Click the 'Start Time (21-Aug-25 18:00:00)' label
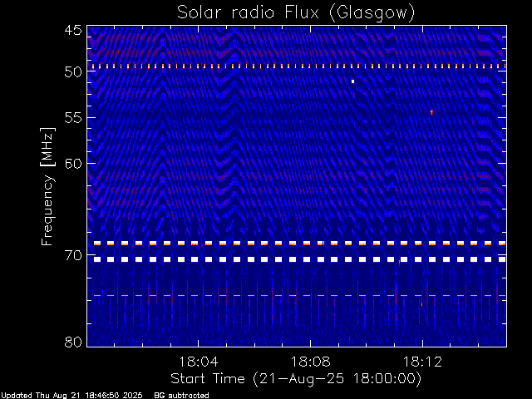This screenshot has width=532, height=399. pyautogui.click(x=296, y=379)
